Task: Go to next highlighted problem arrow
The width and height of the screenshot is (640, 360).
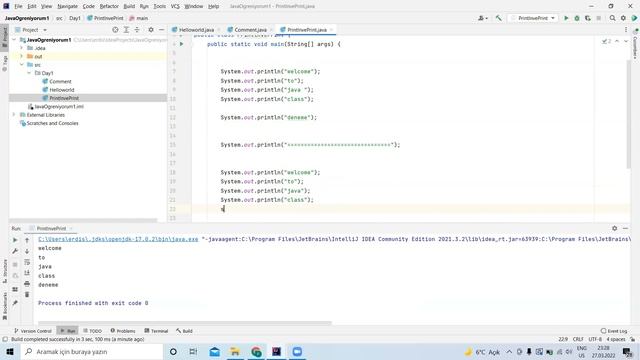Action: 626,41
